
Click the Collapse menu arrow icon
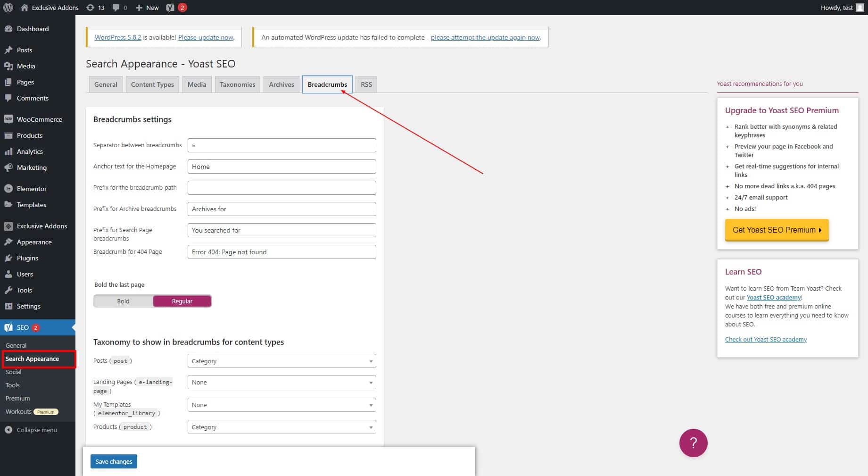[x=8, y=430]
